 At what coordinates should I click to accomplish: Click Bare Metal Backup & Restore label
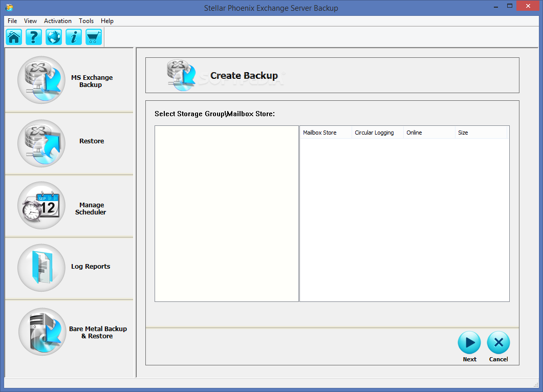(98, 333)
